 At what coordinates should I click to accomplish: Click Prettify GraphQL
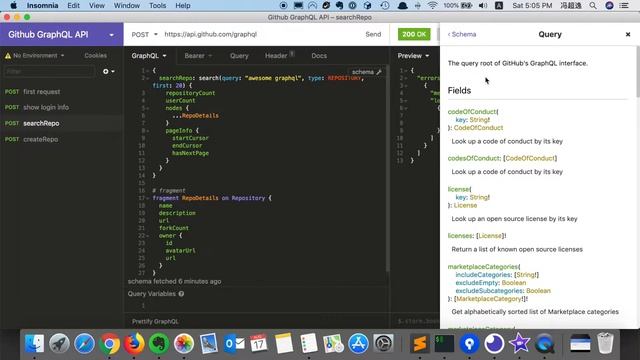(x=155, y=321)
